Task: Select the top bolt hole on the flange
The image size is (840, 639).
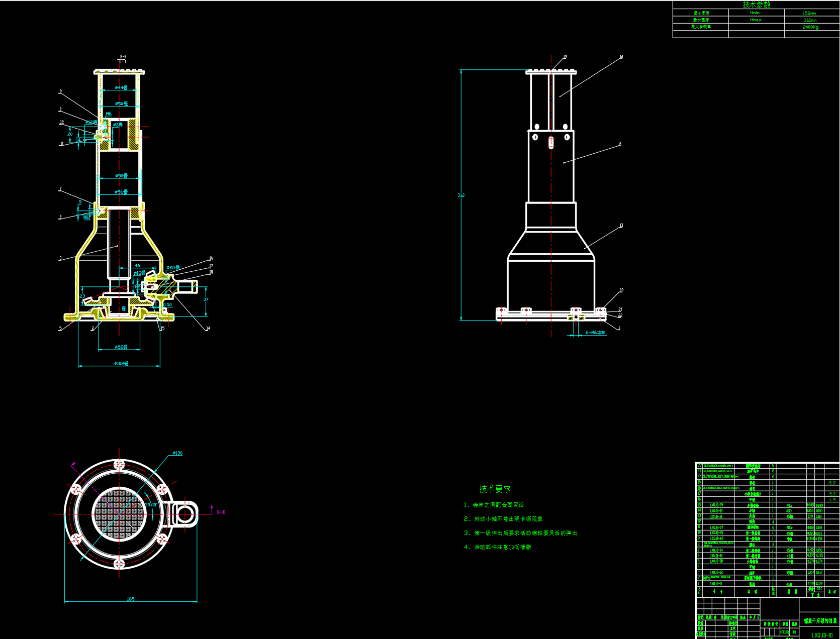Action: pyautogui.click(x=119, y=464)
